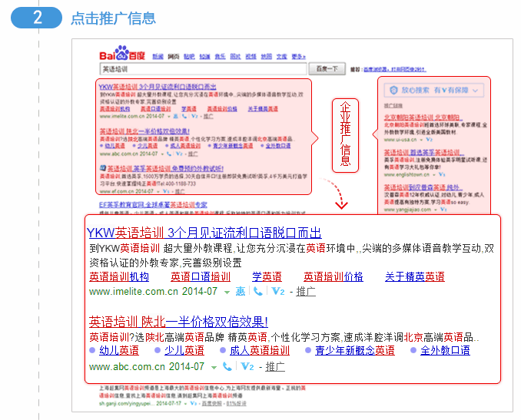This screenshot has height=420, width=521.
Task: Open the 英孚英语培训 免费预约外教试听 ad link
Action: (165, 168)
